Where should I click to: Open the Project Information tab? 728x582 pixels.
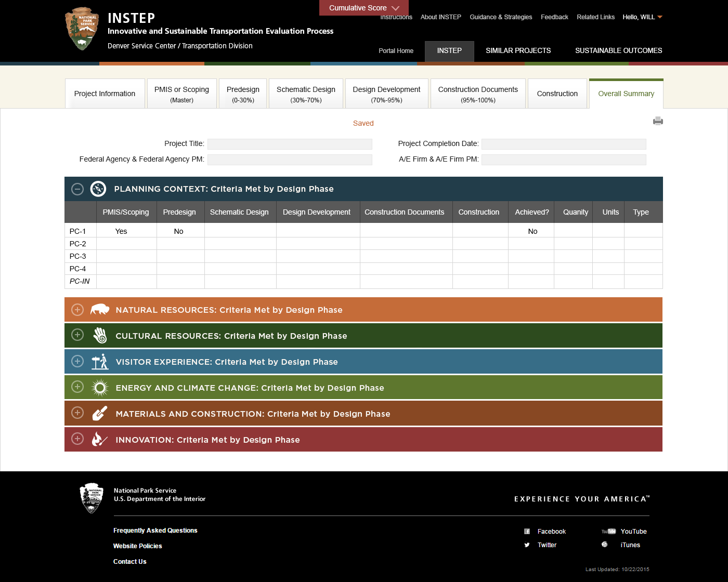(x=105, y=94)
